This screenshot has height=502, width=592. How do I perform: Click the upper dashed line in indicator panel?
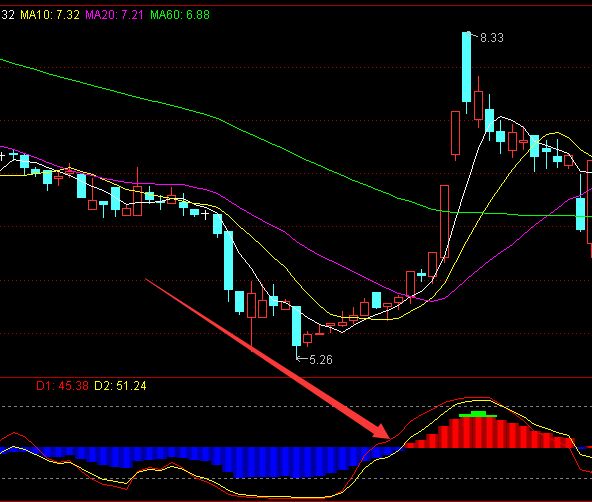(296, 407)
